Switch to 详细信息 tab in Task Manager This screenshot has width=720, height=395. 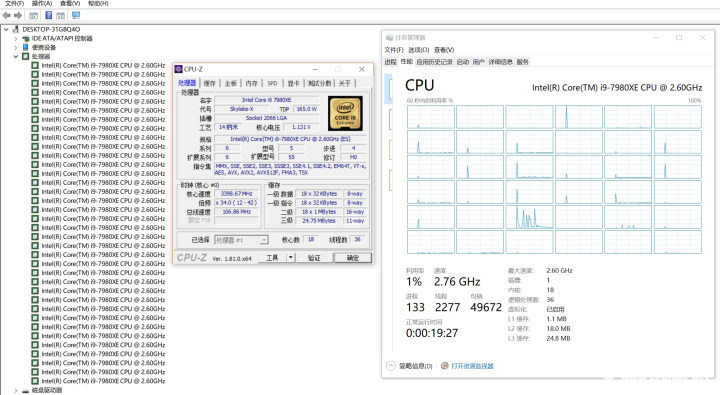[501, 62]
